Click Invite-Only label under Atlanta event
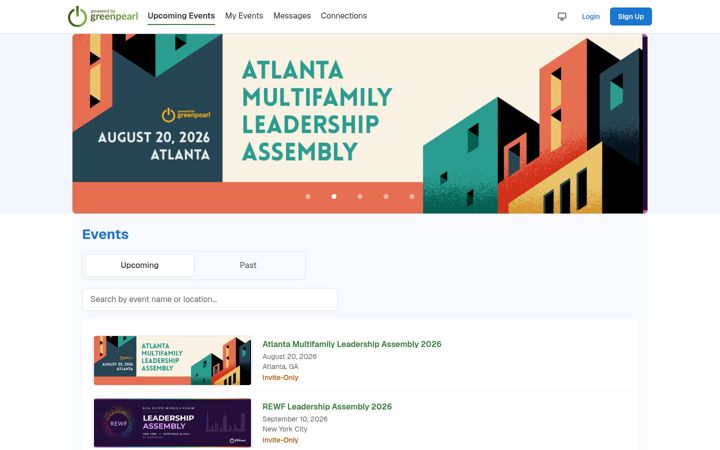The image size is (720, 450). pyautogui.click(x=280, y=377)
